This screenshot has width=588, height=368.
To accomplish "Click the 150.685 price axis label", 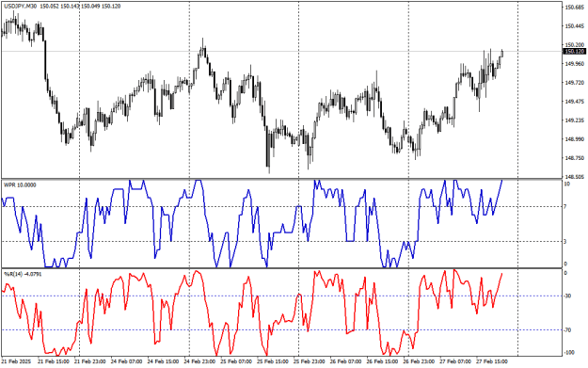I will (x=575, y=8).
